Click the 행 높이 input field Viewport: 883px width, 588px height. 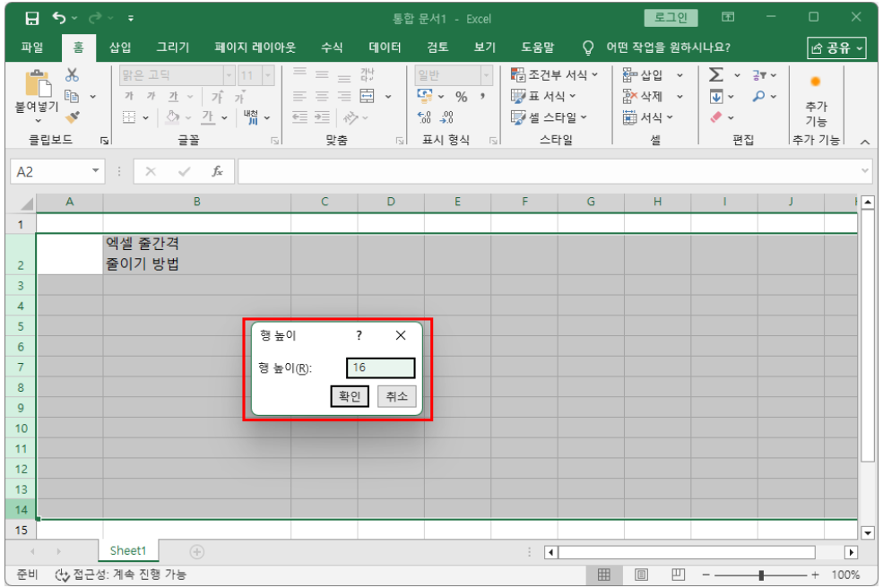[380, 367]
